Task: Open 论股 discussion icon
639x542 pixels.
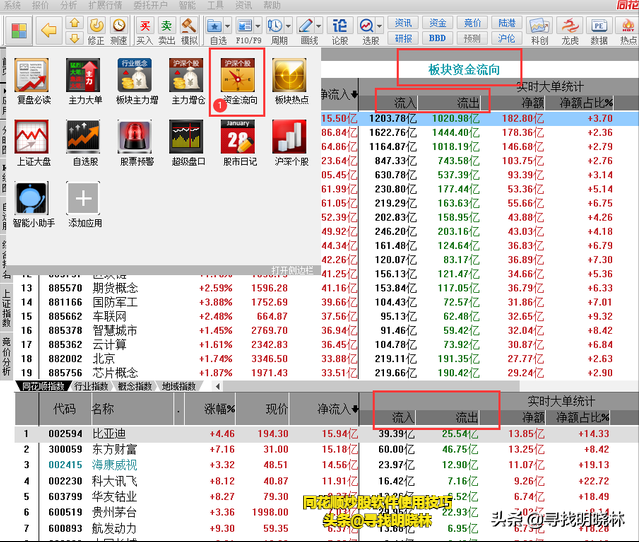Action: click(x=339, y=31)
